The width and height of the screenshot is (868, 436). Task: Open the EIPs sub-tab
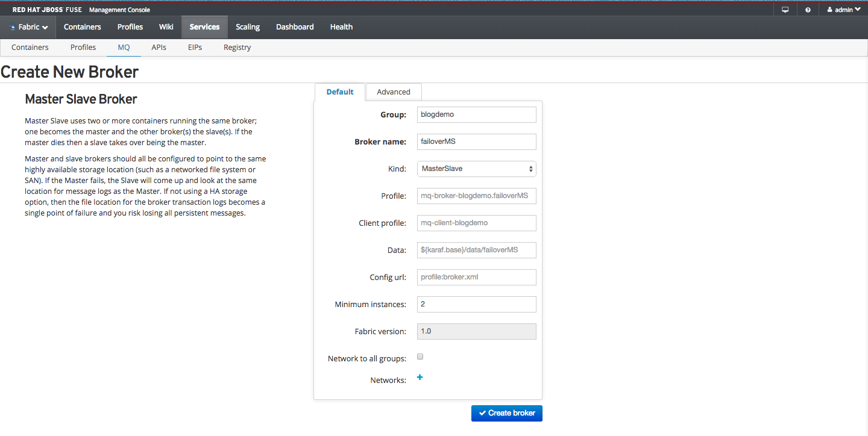[x=195, y=47]
